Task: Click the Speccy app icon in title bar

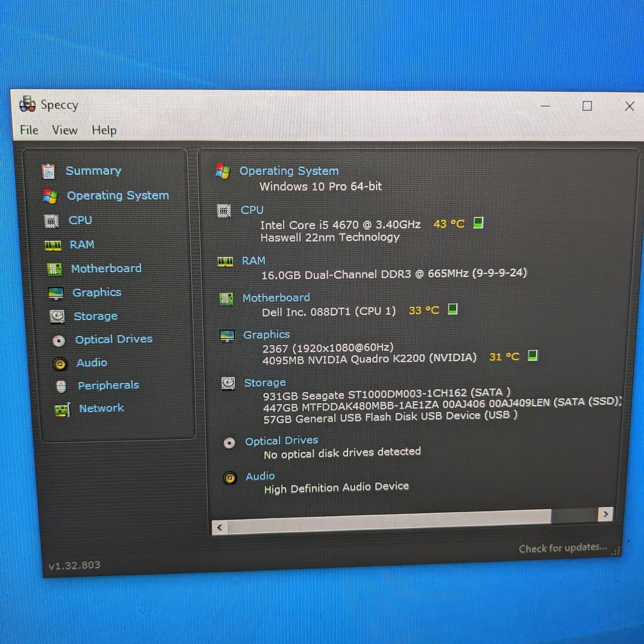Action: point(27,104)
